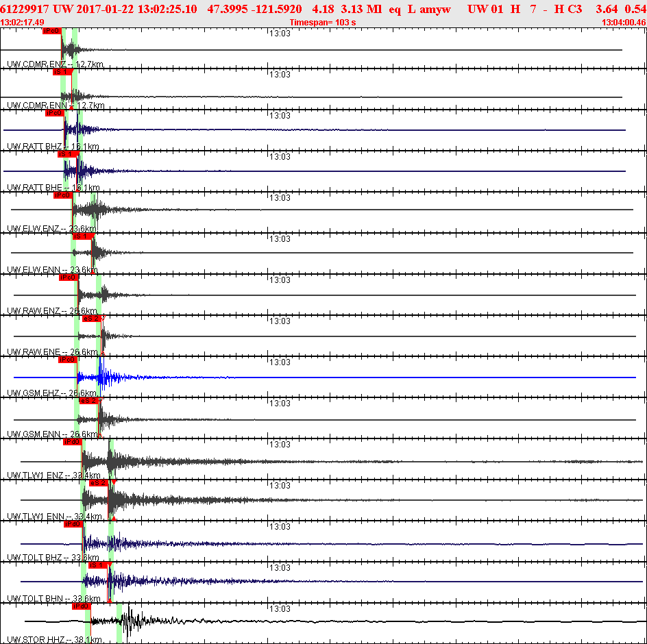Screen dimensions: 647x644
Task: Click the analyst name 'amyw' in header
Action: click(435, 9)
